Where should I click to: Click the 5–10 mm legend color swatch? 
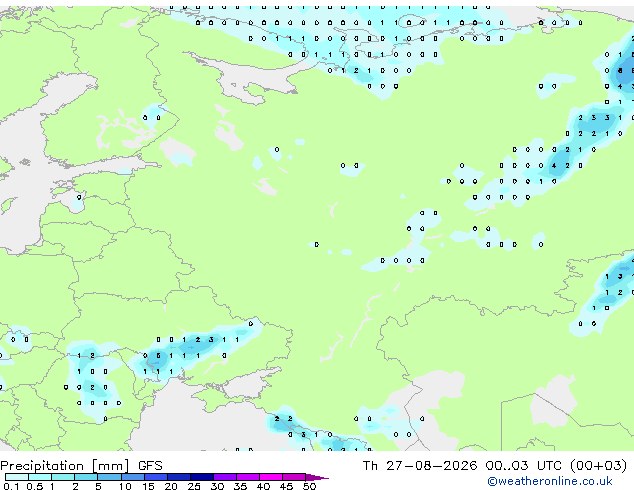pyautogui.click(x=110, y=477)
